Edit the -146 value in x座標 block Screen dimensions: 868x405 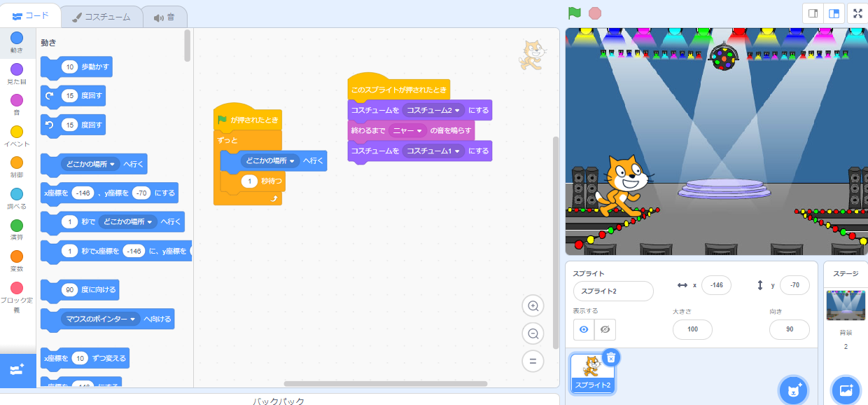[84, 193]
